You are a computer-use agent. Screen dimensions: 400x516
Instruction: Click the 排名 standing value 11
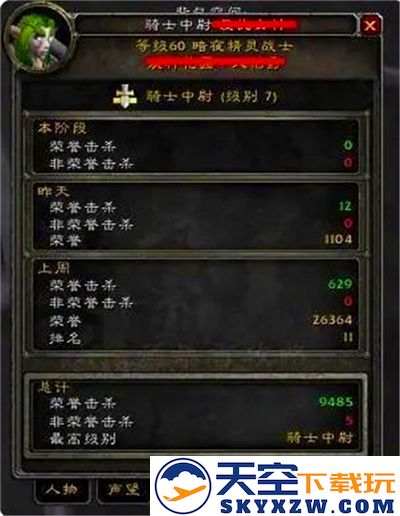click(348, 337)
